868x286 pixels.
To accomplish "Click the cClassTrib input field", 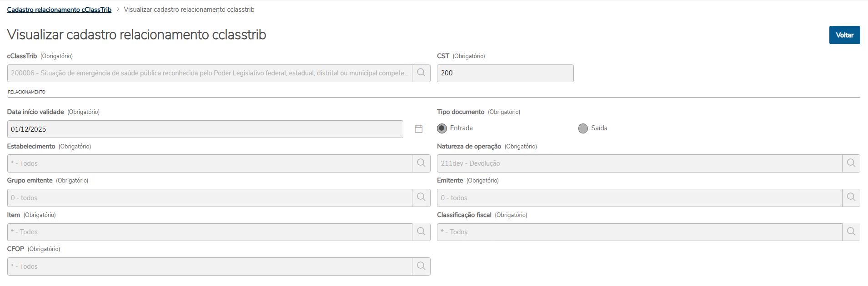I will tap(209, 73).
